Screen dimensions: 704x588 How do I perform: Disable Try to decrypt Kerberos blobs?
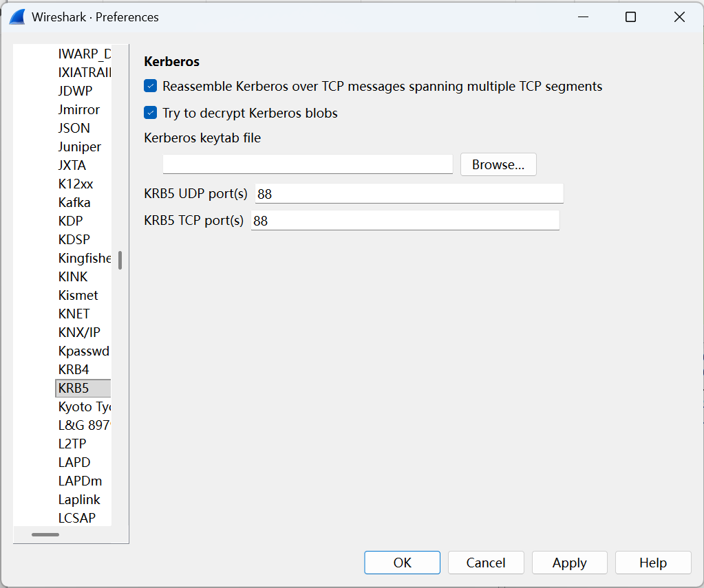[x=151, y=113]
